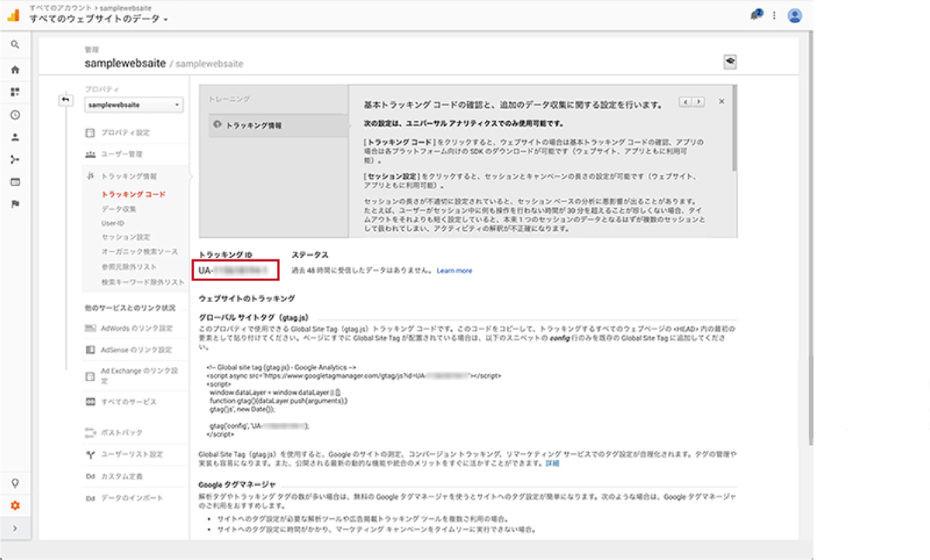The image size is (930, 560).
Task: Close the training tip panel
Action: (721, 101)
